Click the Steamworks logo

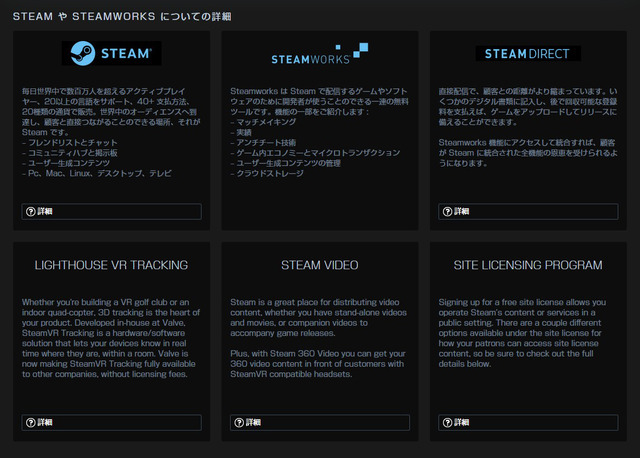click(x=320, y=53)
